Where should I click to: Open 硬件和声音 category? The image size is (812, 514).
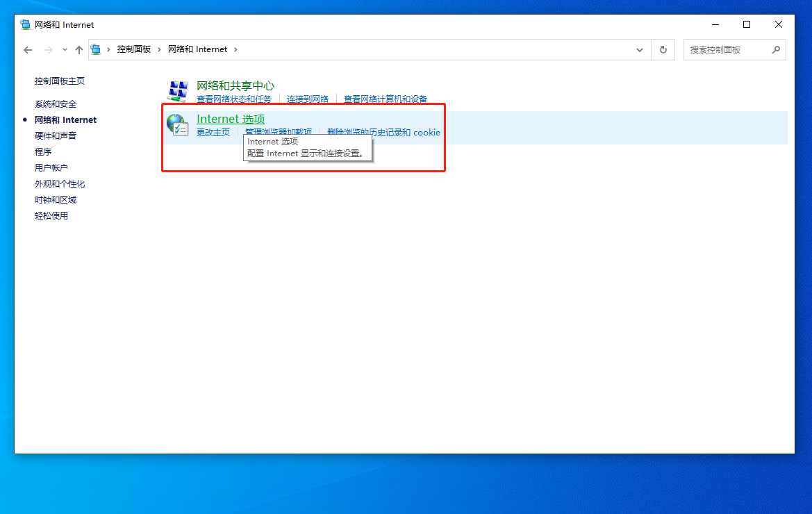(x=56, y=135)
